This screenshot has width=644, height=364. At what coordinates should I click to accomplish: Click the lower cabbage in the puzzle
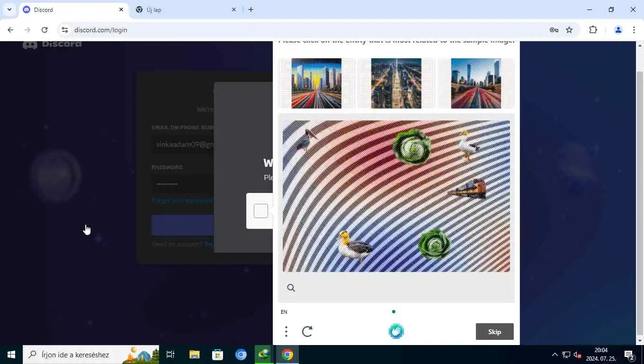[434, 244]
